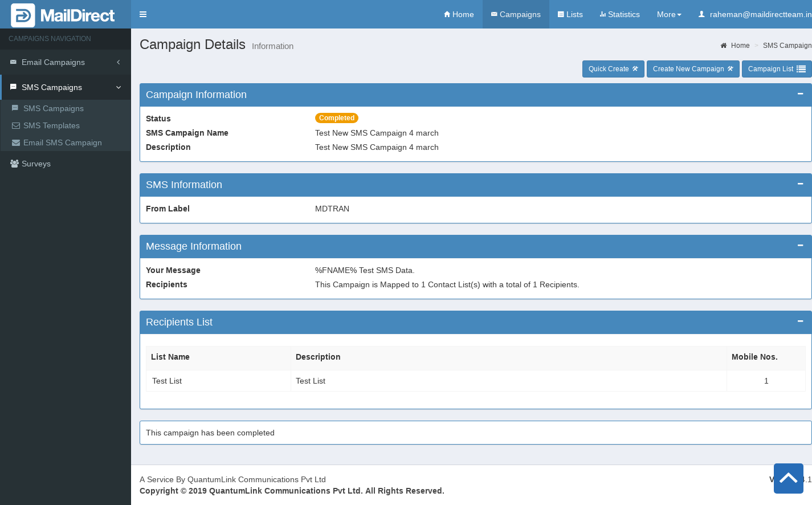Image resolution: width=812 pixels, height=505 pixels.
Task: Click the SMS Templates envelope icon
Action: pyautogui.click(x=16, y=125)
